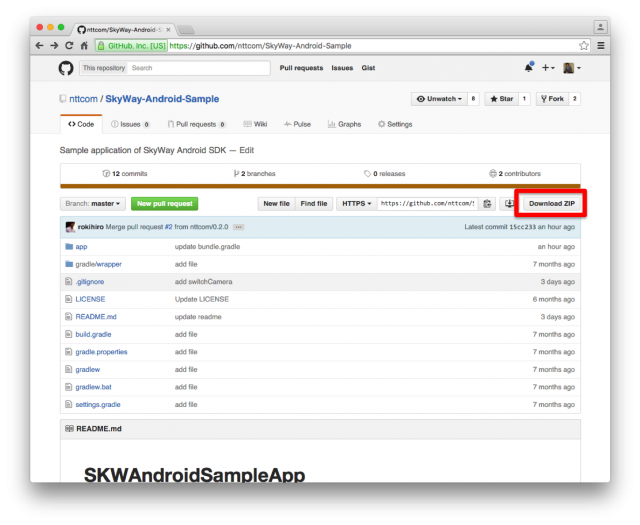Open the Branch: master dropdown

tap(93, 204)
